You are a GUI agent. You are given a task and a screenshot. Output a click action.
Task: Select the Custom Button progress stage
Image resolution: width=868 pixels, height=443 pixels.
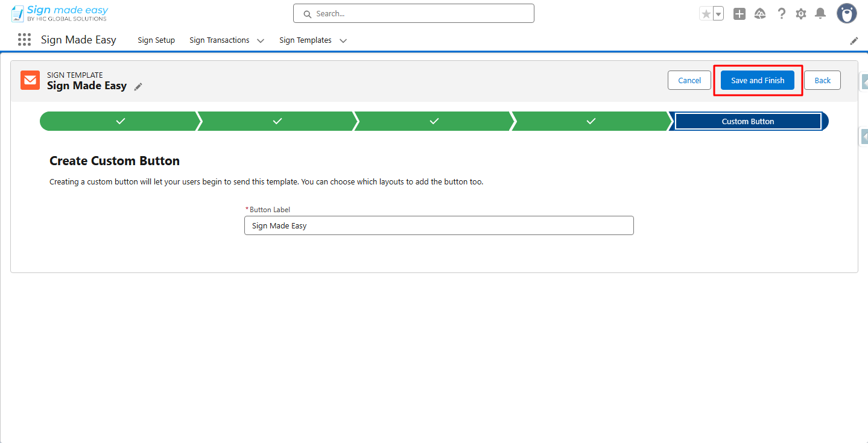pos(747,121)
